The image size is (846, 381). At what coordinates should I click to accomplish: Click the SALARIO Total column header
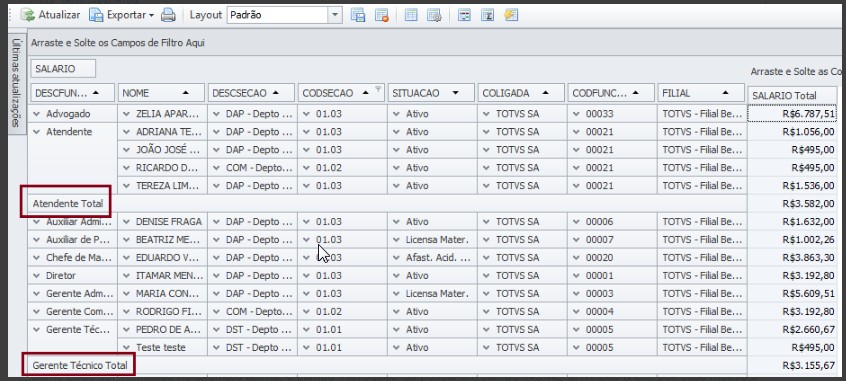(x=792, y=96)
